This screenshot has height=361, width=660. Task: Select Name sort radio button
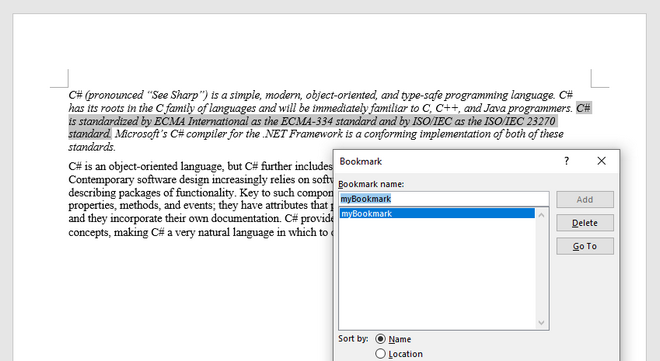(x=381, y=339)
